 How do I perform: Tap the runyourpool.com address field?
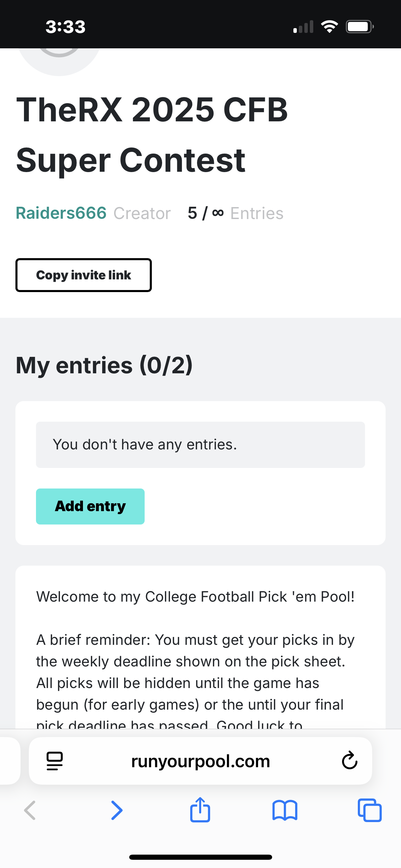[200, 761]
